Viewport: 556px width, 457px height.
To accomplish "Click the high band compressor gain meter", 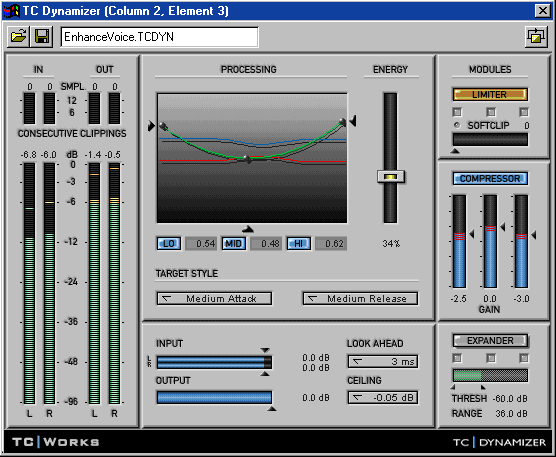I will [521, 241].
